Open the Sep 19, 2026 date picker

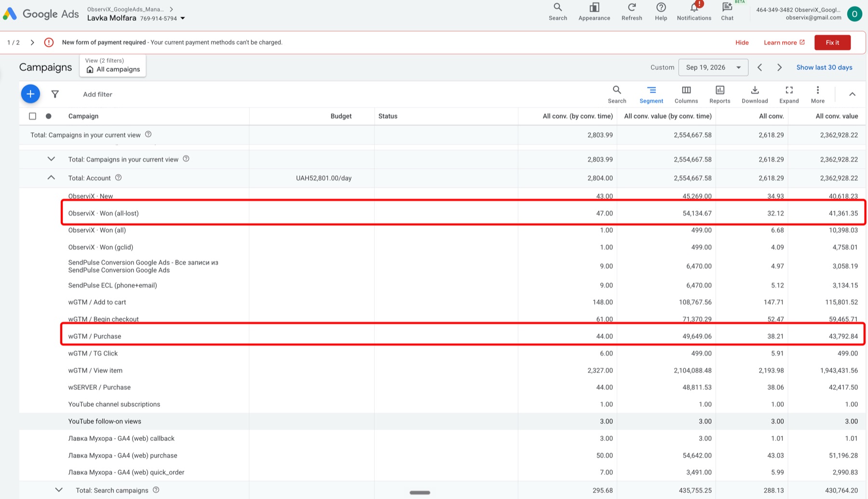[713, 67]
